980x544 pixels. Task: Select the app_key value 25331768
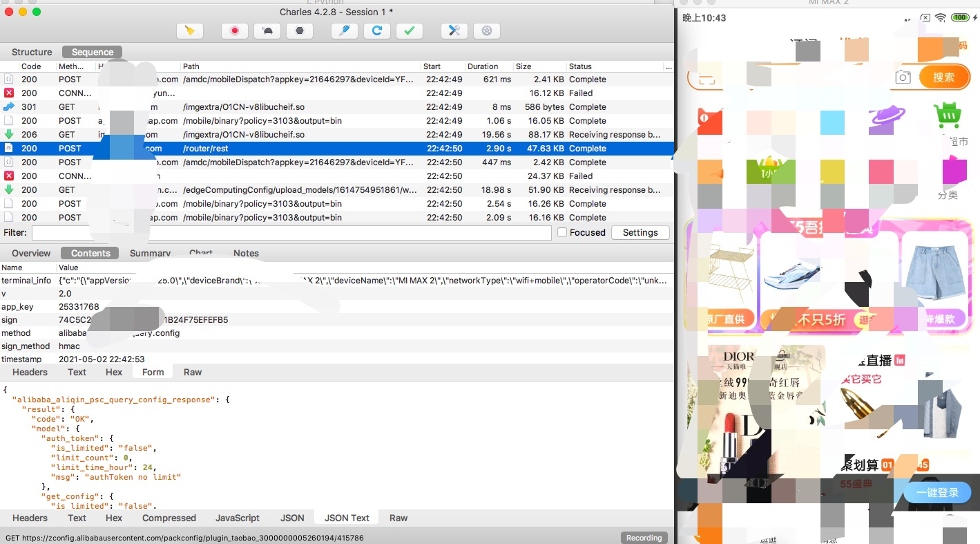coord(79,307)
